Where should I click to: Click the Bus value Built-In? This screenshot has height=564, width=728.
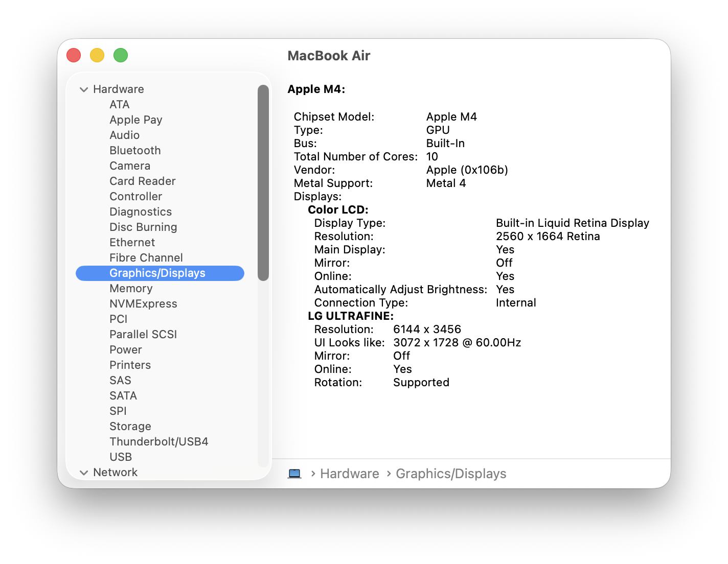(x=445, y=143)
